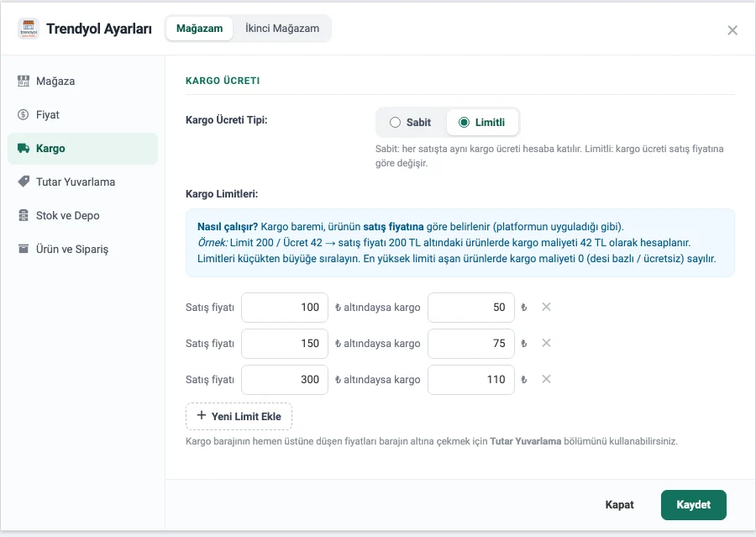The width and height of the screenshot is (756, 537).
Task: Click the Nasıl çalışır? info text
Action: click(228, 227)
